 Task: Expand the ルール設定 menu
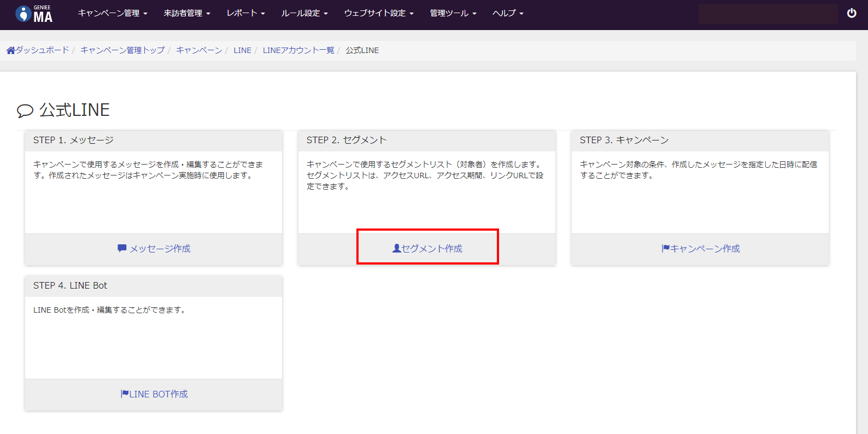point(304,13)
